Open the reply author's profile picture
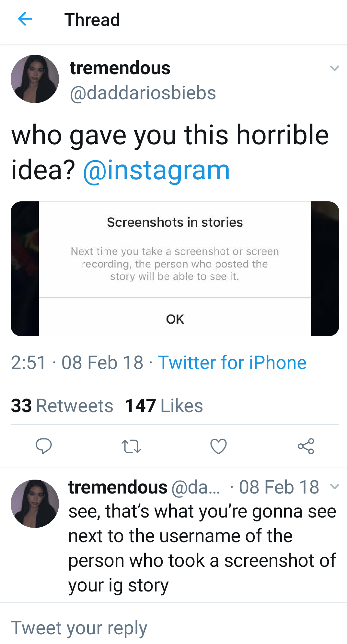 click(35, 504)
